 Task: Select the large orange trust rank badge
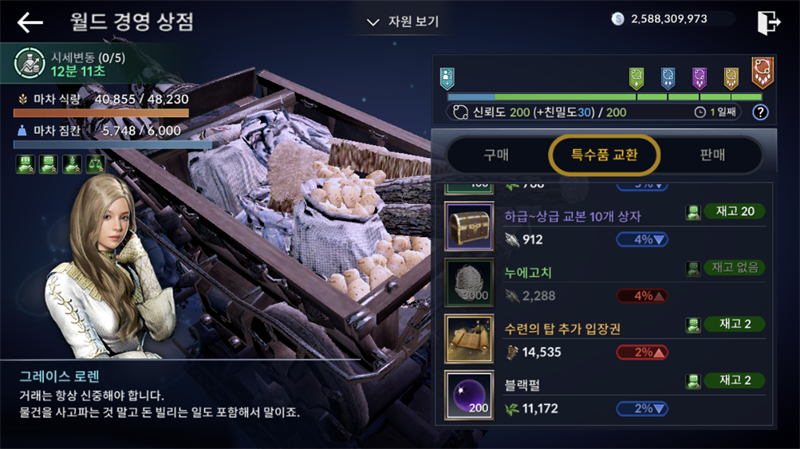(762, 72)
